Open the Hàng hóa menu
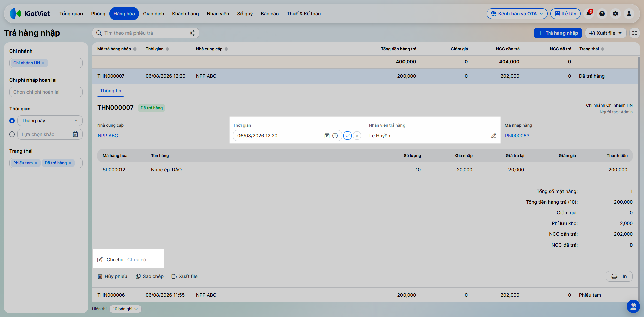 [x=124, y=14]
